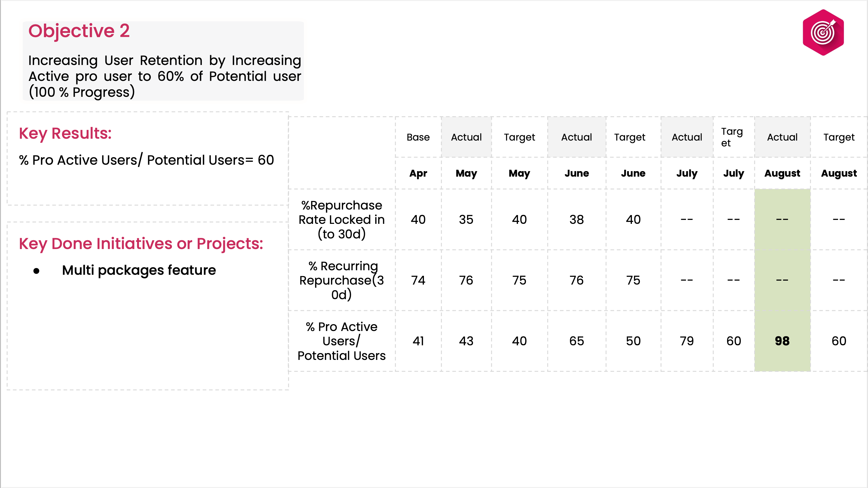Click the % Recurring Repurchase row label
Image resolution: width=868 pixels, height=488 pixels.
click(342, 280)
